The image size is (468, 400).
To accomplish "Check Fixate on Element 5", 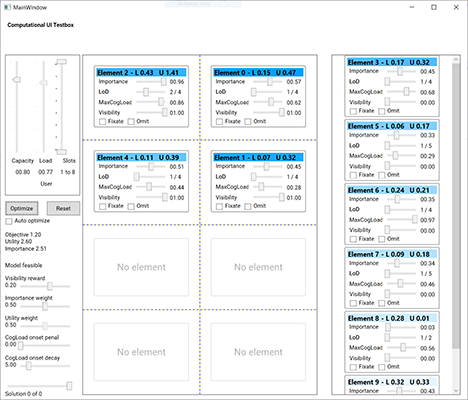I will click(x=353, y=175).
